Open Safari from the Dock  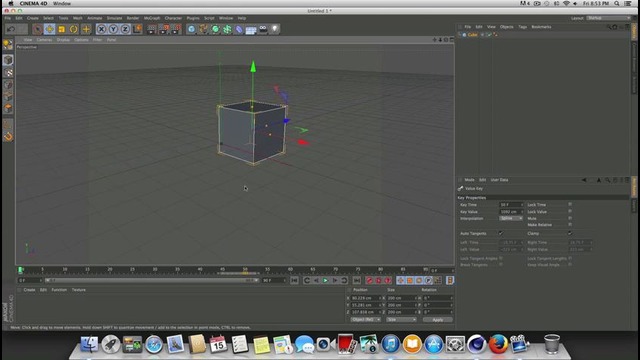[154, 344]
